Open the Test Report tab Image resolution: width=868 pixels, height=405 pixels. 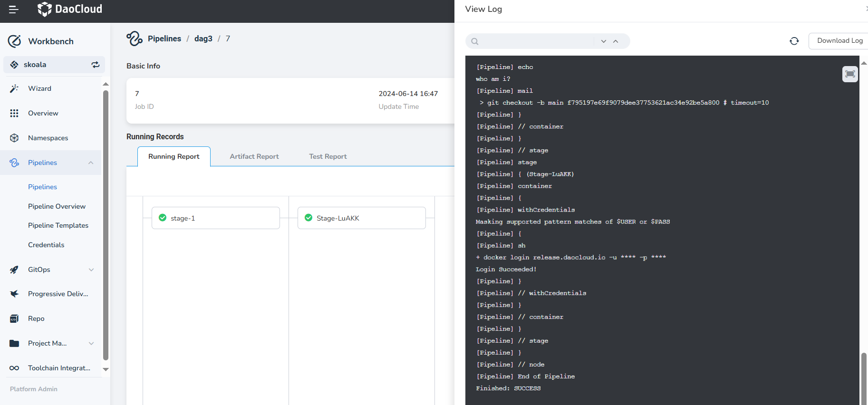coord(328,156)
